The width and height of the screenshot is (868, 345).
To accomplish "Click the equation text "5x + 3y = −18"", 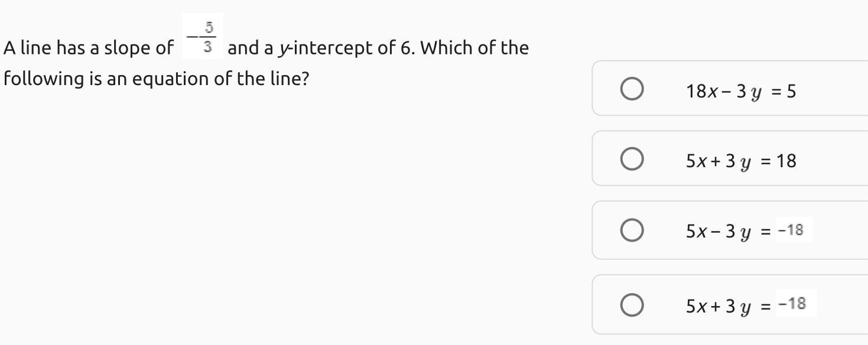I will pos(745,305).
